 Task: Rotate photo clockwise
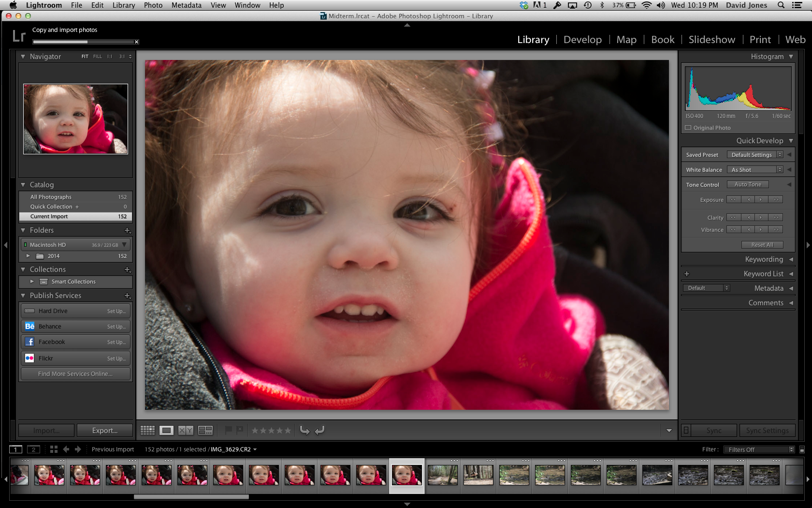[x=320, y=430]
